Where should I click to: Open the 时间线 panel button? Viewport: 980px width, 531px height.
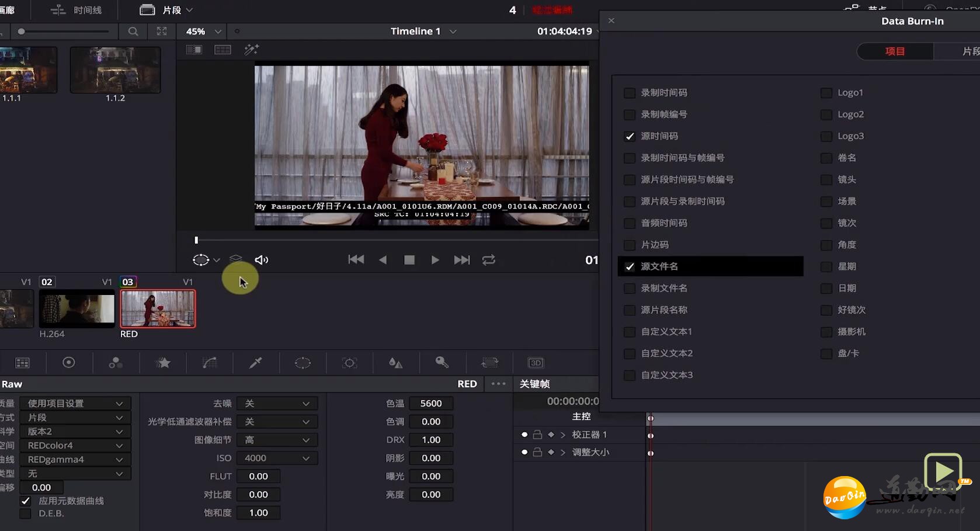tap(76, 10)
